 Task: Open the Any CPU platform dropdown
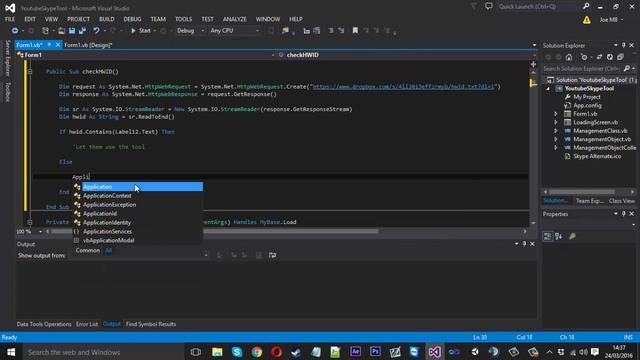[234, 31]
